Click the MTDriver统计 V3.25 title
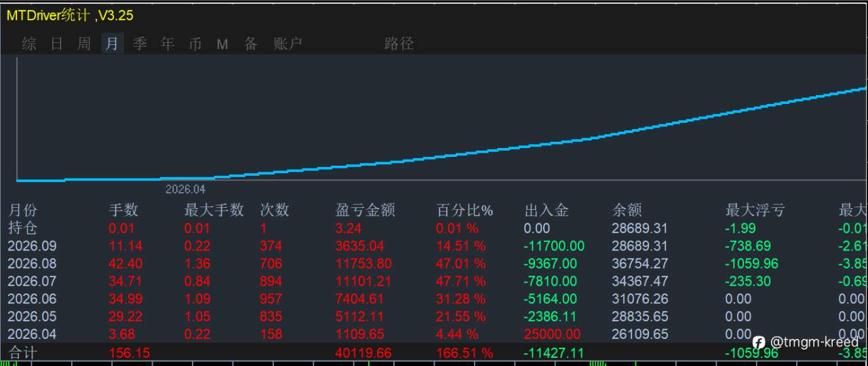The height and width of the screenshot is (366, 868). [x=70, y=15]
